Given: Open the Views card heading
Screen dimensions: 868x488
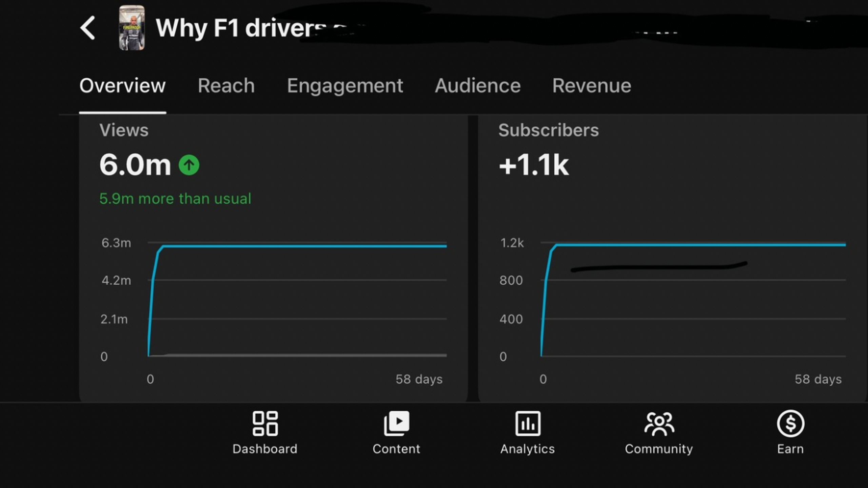Looking at the screenshot, I should click(x=124, y=130).
